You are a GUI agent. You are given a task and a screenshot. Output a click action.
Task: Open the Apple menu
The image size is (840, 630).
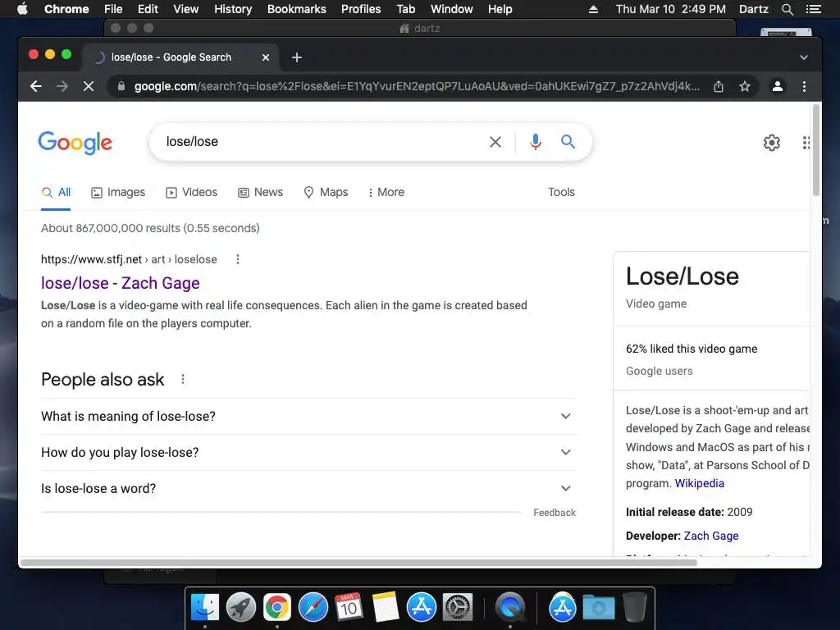pyautogui.click(x=22, y=9)
